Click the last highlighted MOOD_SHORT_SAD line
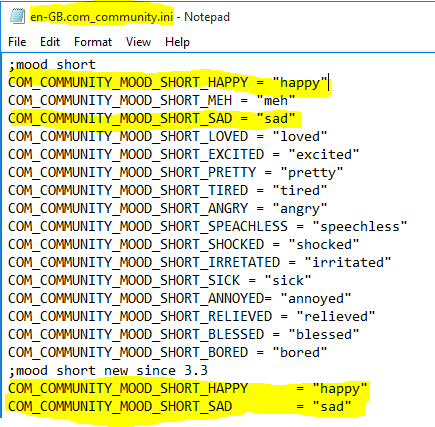The width and height of the screenshot is (435, 427). click(x=180, y=406)
